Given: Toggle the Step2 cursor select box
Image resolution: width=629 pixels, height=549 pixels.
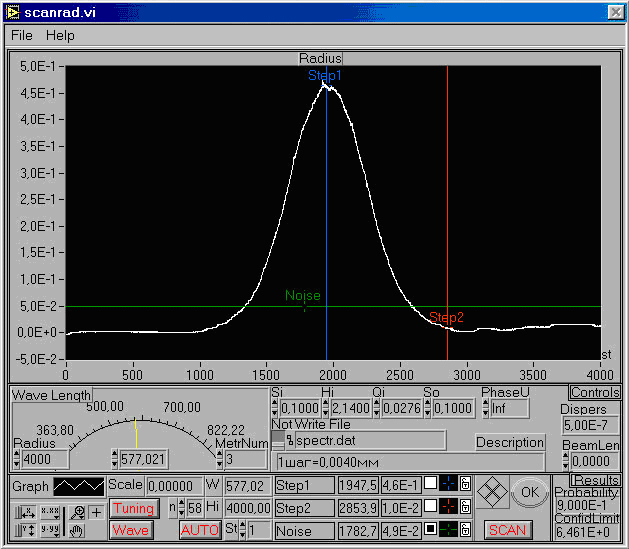Looking at the screenshot, I should click(x=430, y=507).
